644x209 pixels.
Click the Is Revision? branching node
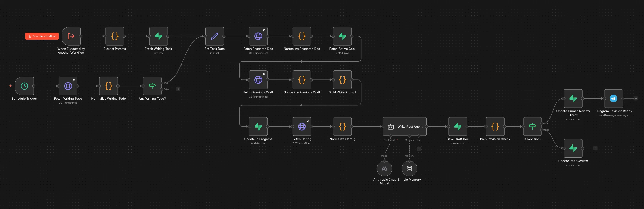tap(532, 127)
